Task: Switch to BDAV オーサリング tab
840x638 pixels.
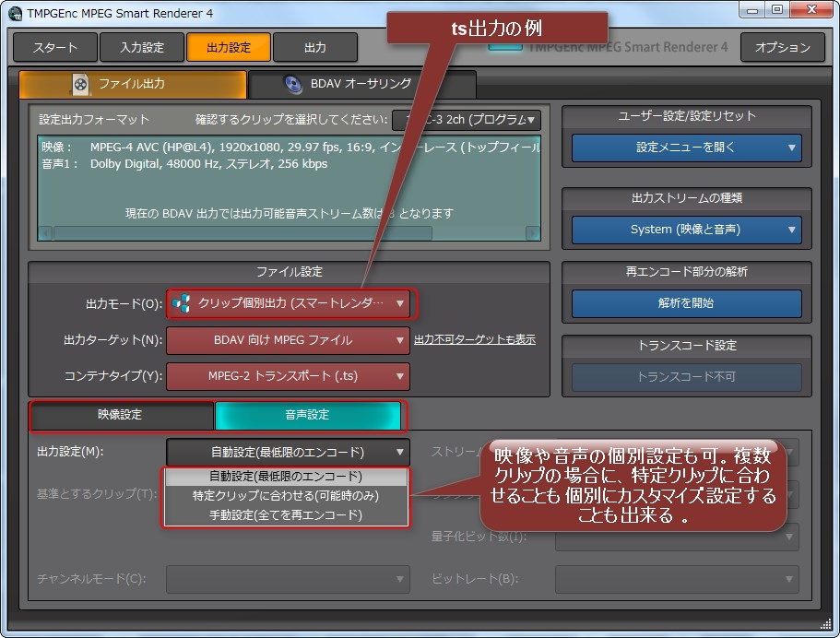Action: [362, 84]
